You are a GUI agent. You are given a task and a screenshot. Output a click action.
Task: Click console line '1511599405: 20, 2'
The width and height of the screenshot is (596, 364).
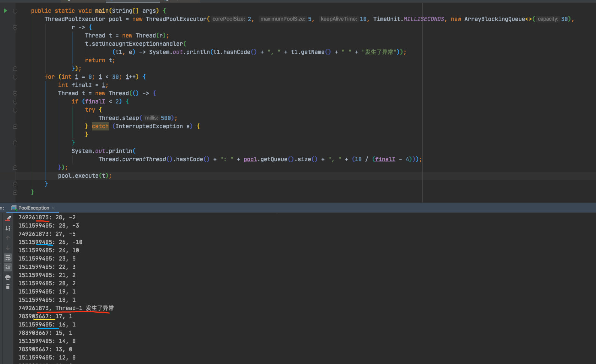47,283
